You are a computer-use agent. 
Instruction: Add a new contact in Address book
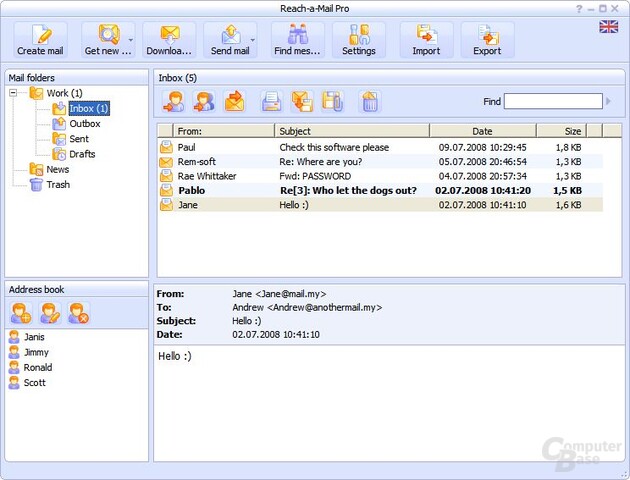20,313
